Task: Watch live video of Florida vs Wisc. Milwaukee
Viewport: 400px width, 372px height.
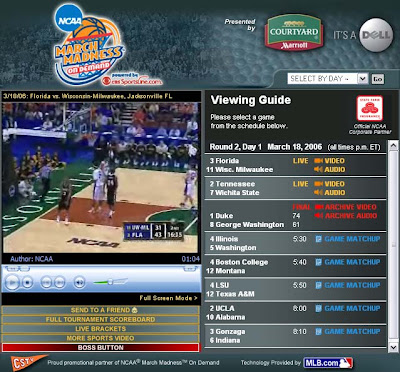Action: tap(329, 161)
